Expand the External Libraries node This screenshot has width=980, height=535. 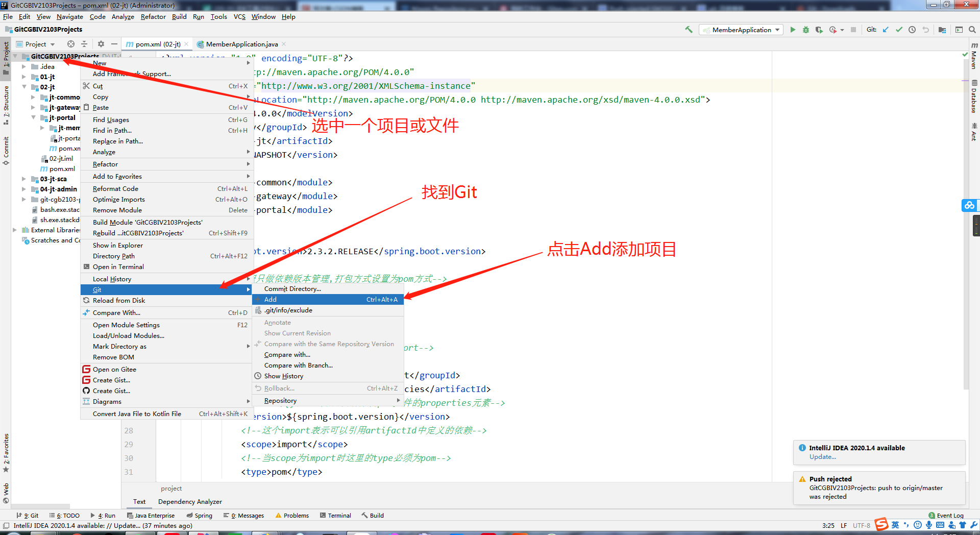tap(14, 230)
